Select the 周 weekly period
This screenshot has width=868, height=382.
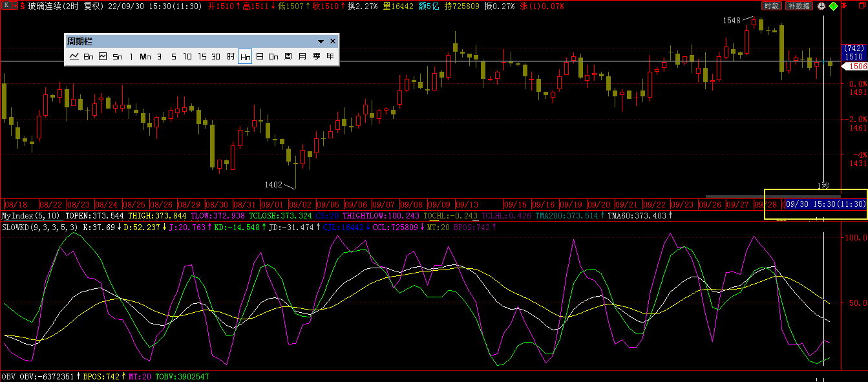click(x=288, y=57)
